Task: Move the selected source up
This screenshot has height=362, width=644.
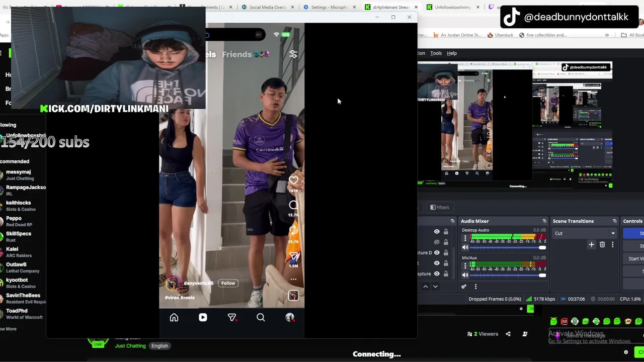Action: click(x=425, y=287)
